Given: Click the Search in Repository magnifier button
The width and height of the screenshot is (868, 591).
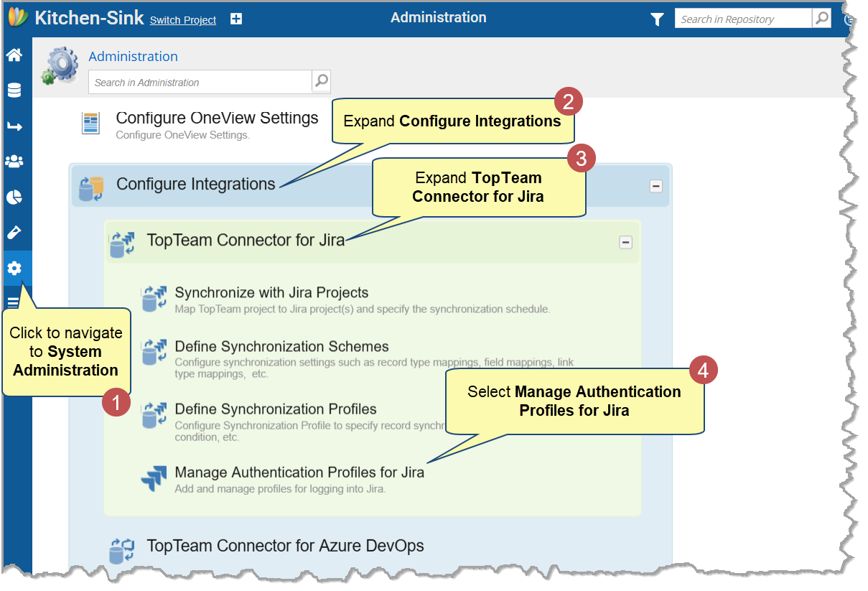Looking at the screenshot, I should [821, 19].
